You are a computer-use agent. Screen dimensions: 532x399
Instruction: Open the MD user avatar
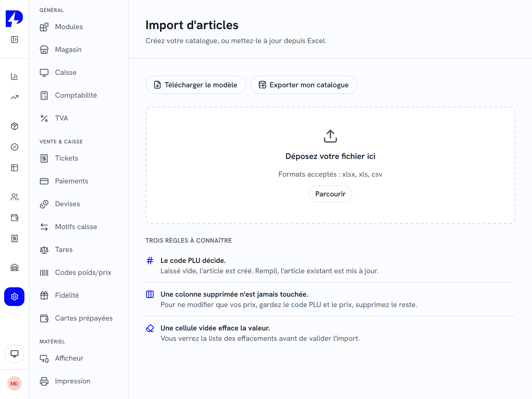(x=14, y=384)
